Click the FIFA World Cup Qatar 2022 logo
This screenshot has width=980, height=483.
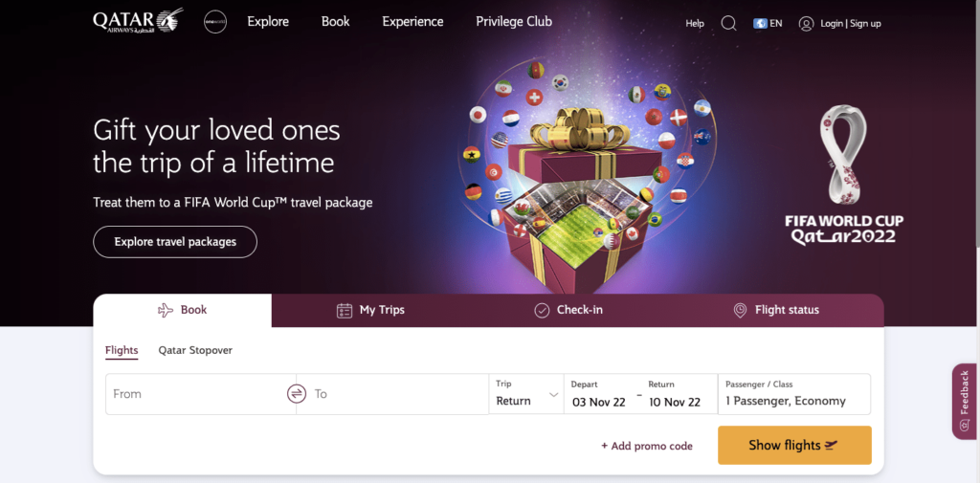pos(844,177)
